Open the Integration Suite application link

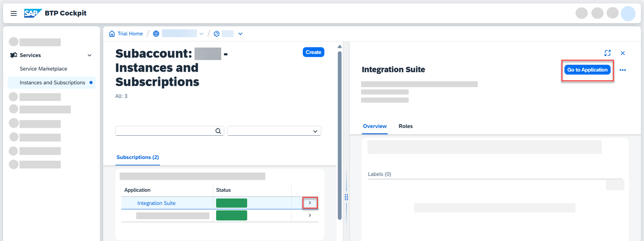[x=157, y=203]
